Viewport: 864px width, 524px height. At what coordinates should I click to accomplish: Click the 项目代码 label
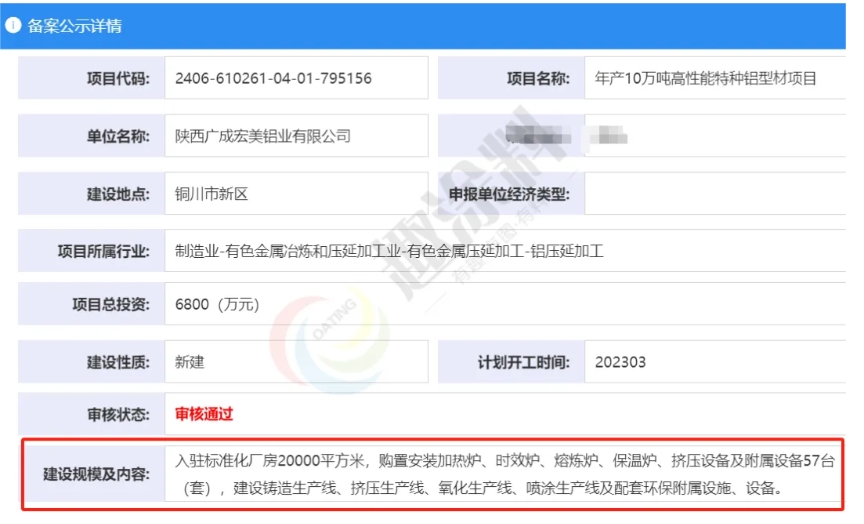[118, 78]
